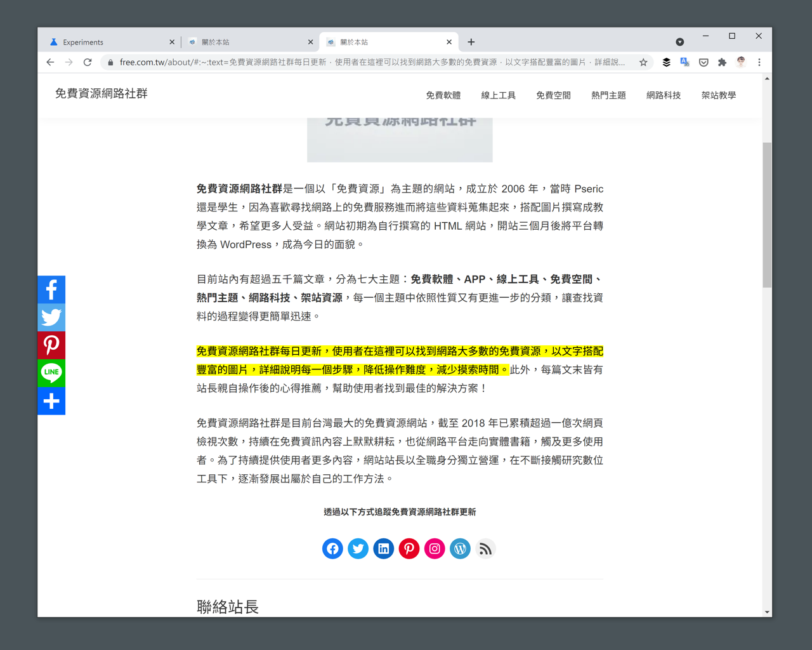Close the active 關於本站 tab
Screen dimensions: 812x650
449,42
